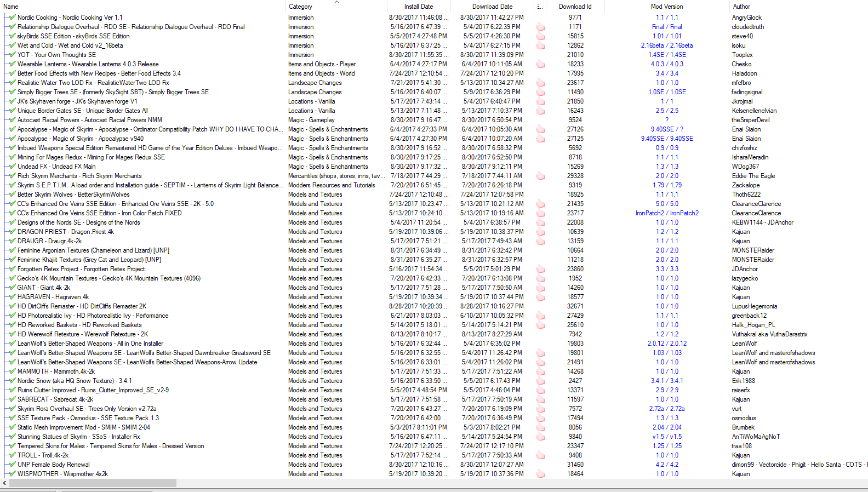
Task: Click author name 'LupusHegemonia'
Action: click(x=755, y=306)
